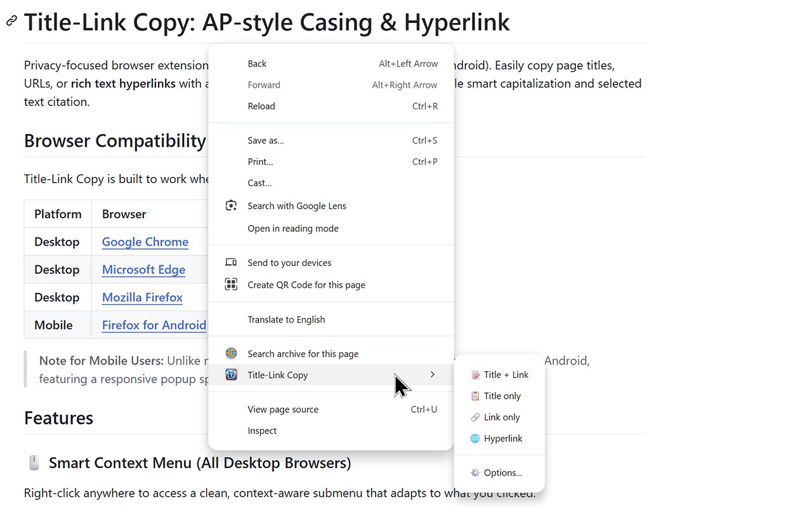Select Reload in the context menu

[x=331, y=106]
